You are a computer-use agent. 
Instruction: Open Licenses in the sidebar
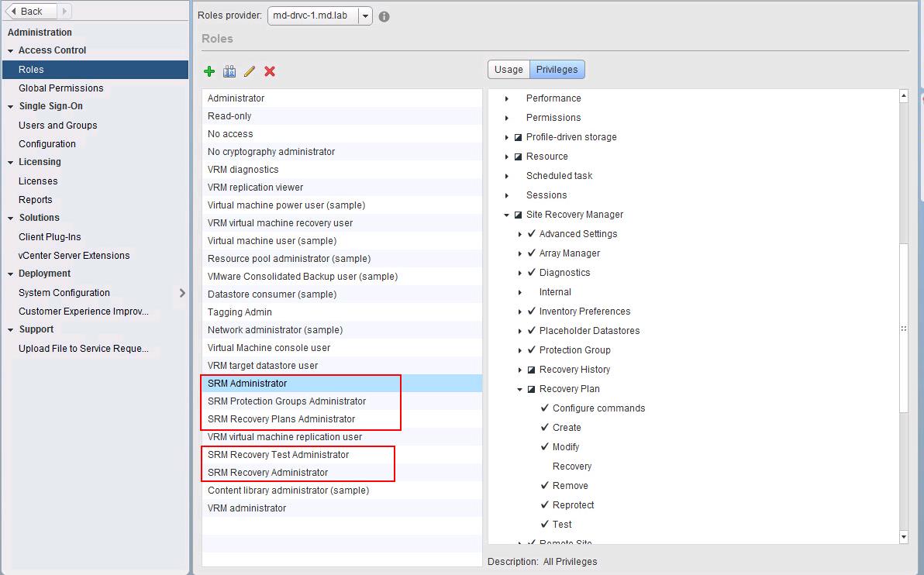(38, 181)
